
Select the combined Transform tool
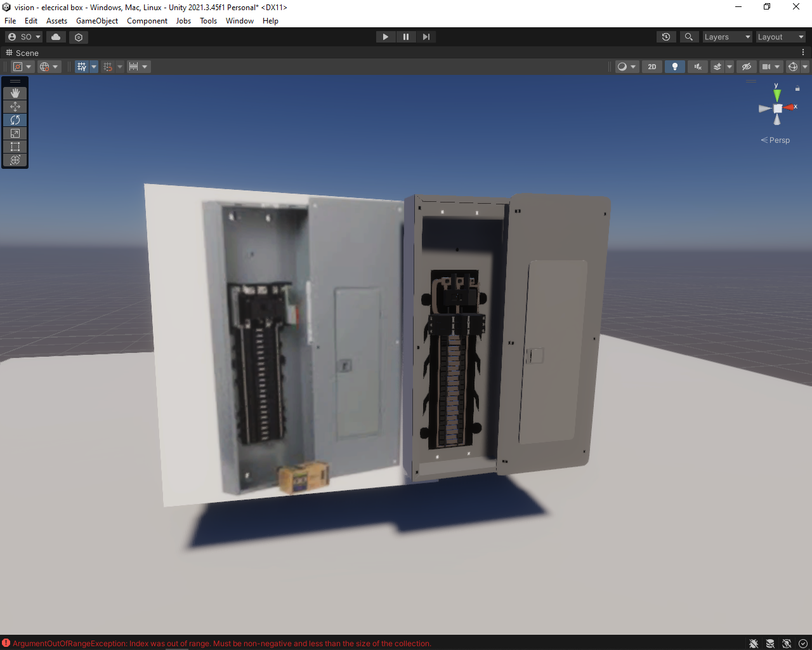pyautogui.click(x=15, y=160)
